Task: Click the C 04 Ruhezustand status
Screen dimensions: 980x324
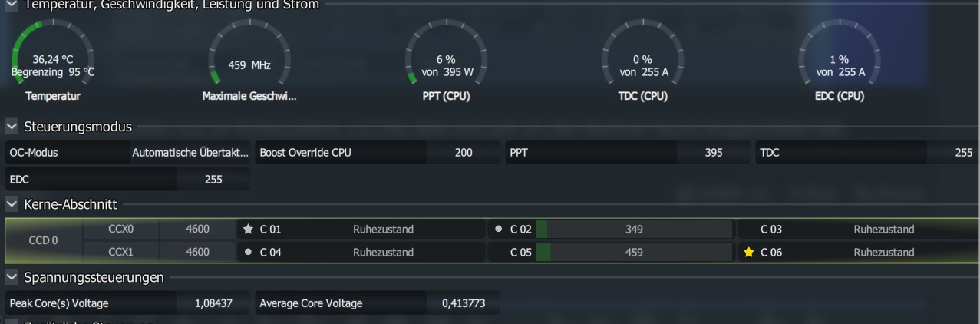Action: point(383,252)
